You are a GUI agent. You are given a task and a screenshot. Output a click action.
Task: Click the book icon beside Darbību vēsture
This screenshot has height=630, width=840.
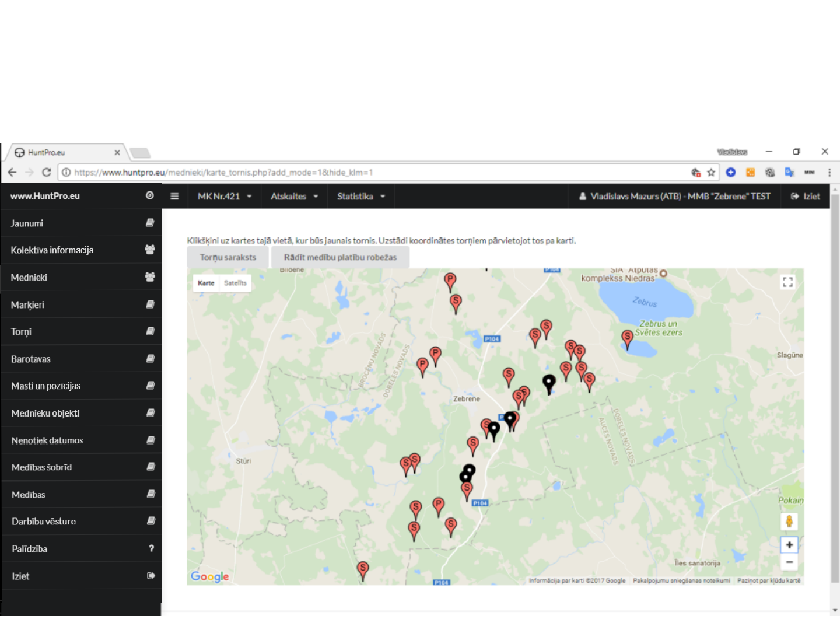click(x=150, y=521)
